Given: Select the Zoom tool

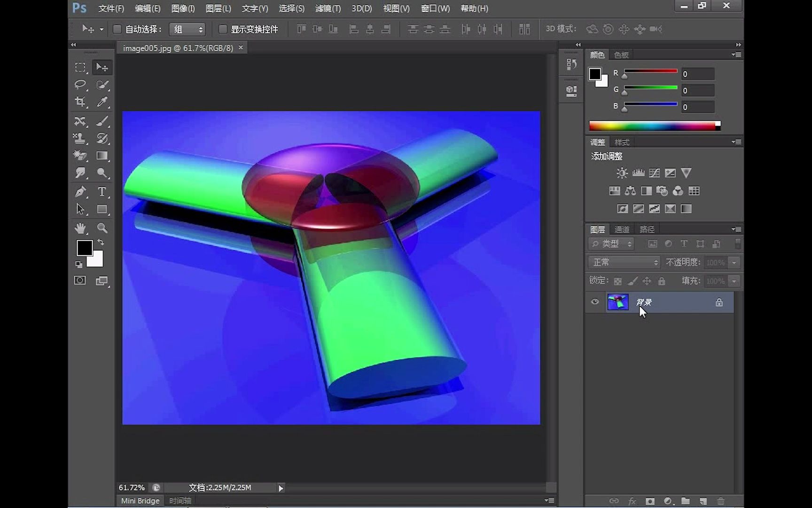Looking at the screenshot, I should 102,228.
